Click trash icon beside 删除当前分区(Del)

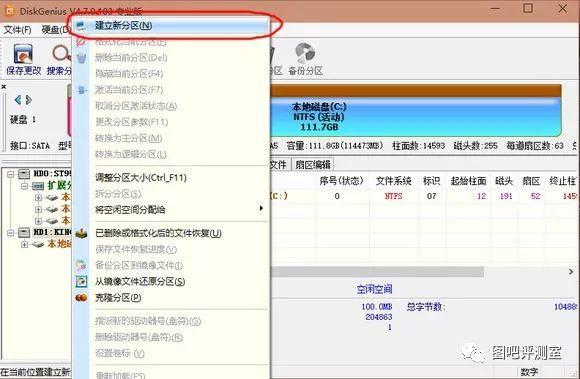pos(81,58)
